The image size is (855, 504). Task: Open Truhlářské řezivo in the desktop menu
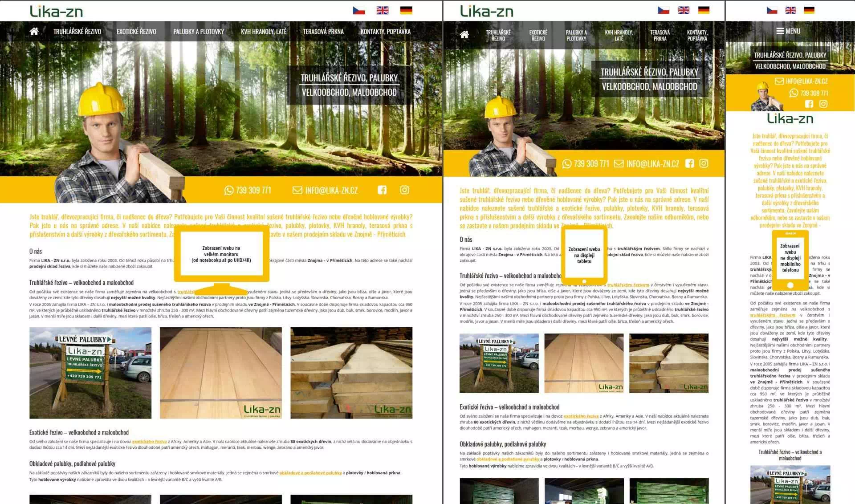point(77,32)
